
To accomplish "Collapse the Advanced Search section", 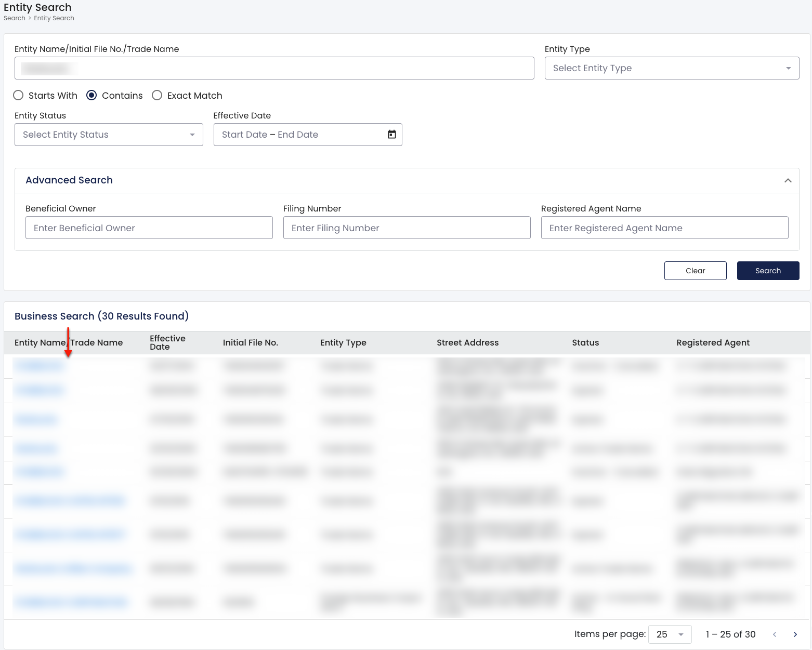I will tap(788, 180).
